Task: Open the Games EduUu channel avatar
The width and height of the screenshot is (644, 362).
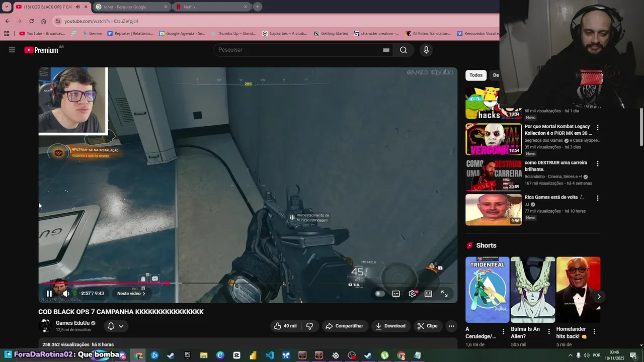Action: coord(45,326)
